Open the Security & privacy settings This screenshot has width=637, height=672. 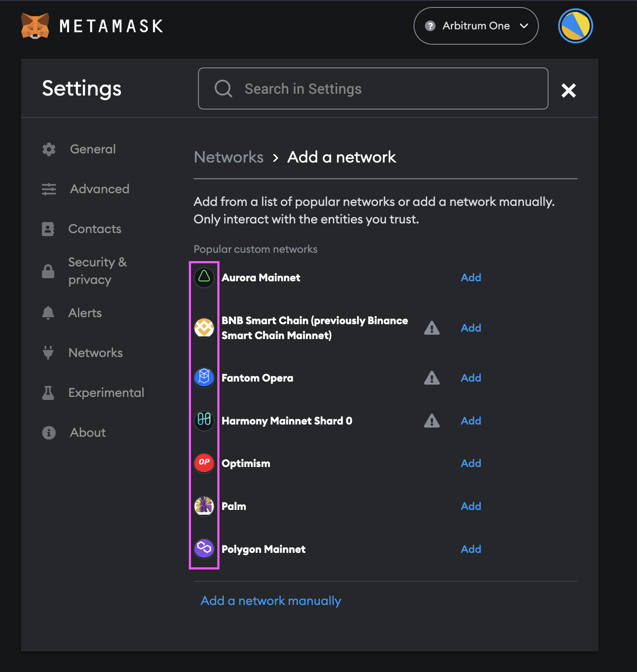click(97, 271)
